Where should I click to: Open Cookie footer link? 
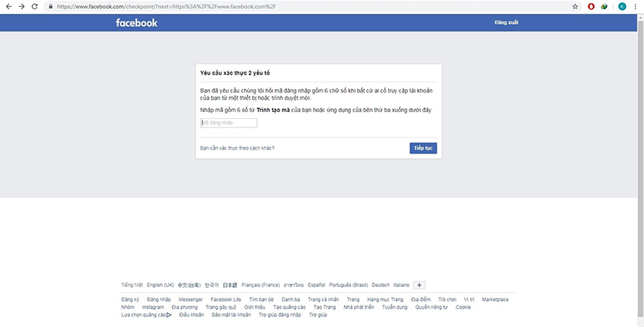click(x=463, y=307)
